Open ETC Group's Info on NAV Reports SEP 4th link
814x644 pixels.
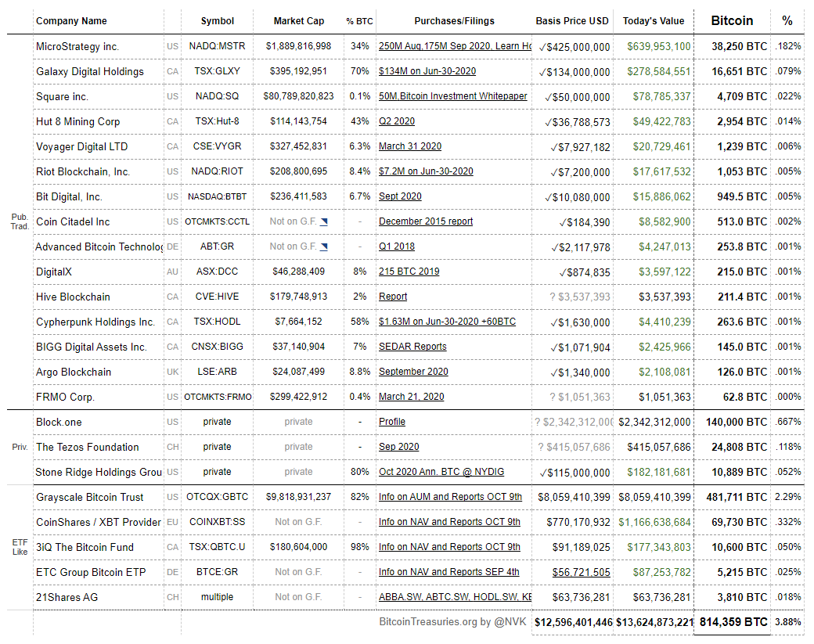tap(449, 572)
